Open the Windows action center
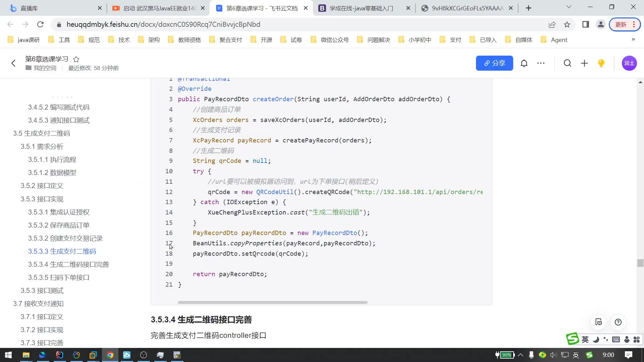Screen dimensions: 644x362 pyautogui.click(x=629, y=355)
